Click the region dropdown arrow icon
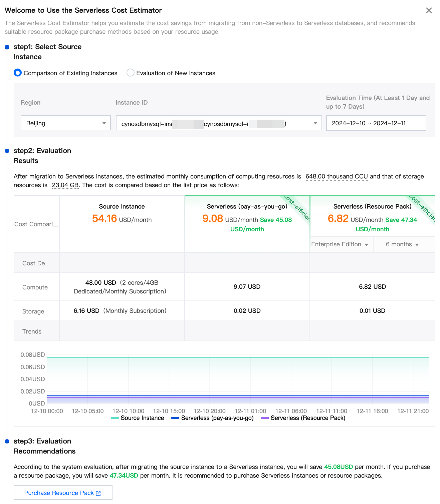 104,123
